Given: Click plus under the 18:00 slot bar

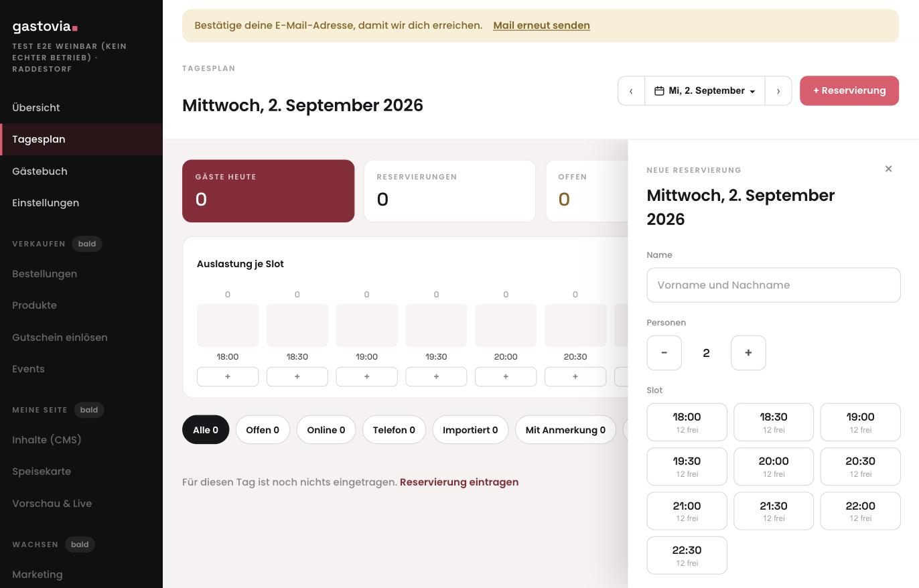Looking at the screenshot, I should pos(228,376).
